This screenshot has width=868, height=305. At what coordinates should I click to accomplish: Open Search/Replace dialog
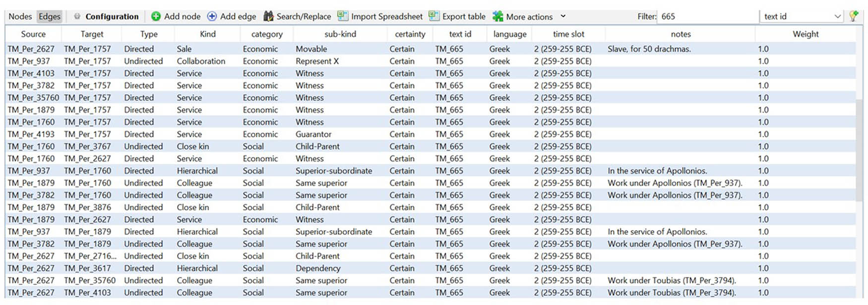coord(304,16)
